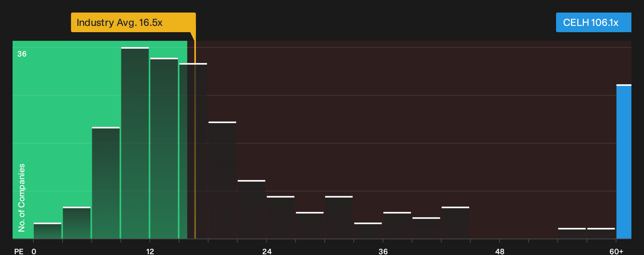Select the dark bar ending at PE 24
The height and width of the screenshot is (255, 644).
point(252,209)
